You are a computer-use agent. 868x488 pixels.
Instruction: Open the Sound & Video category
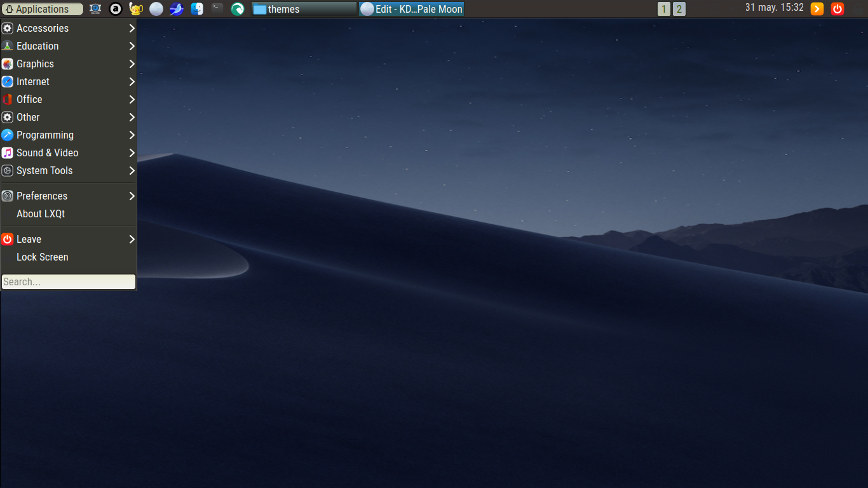(x=69, y=152)
